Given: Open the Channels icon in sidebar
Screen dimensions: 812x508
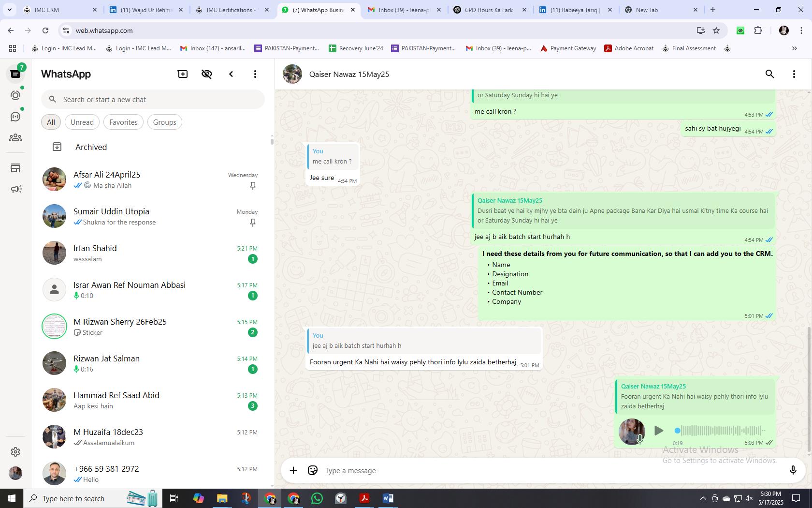Looking at the screenshot, I should 15,117.
